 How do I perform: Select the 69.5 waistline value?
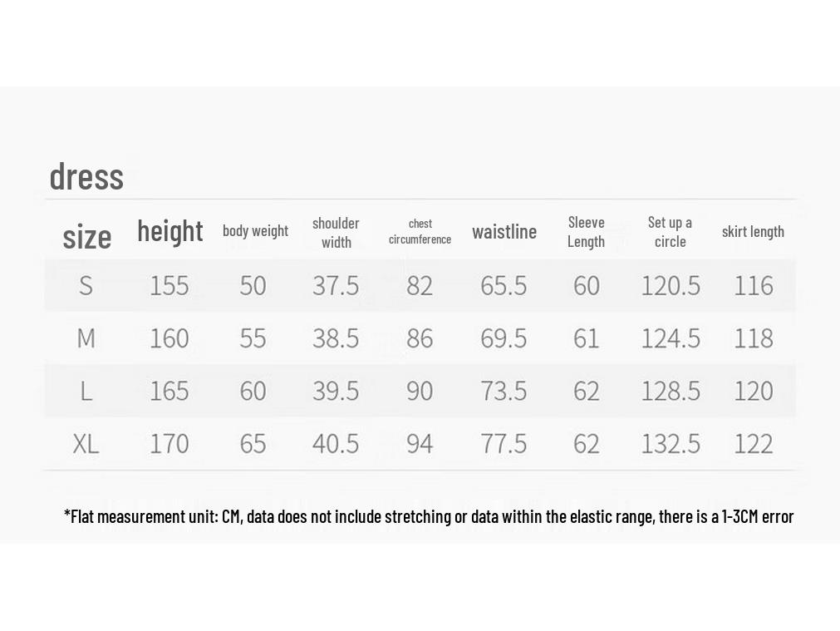[x=504, y=338]
